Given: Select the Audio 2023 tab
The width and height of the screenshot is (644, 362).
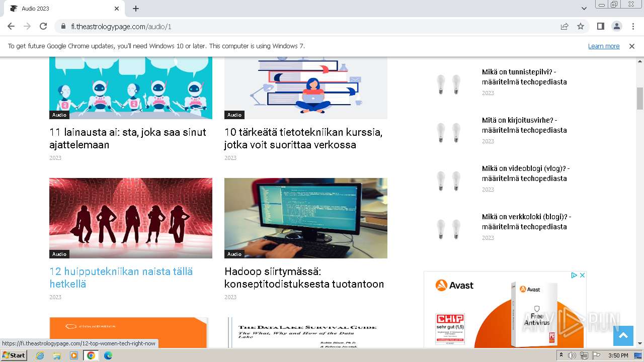Looking at the screenshot, I should pyautogui.click(x=64, y=9).
